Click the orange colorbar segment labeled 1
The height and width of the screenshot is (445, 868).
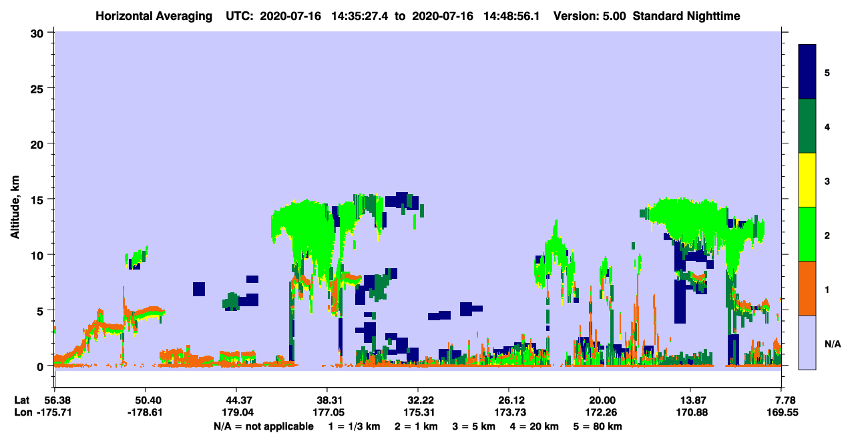pos(807,288)
